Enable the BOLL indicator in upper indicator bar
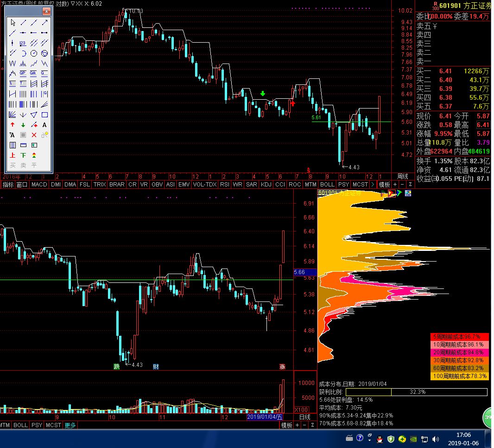494x448 pixels. (x=327, y=185)
